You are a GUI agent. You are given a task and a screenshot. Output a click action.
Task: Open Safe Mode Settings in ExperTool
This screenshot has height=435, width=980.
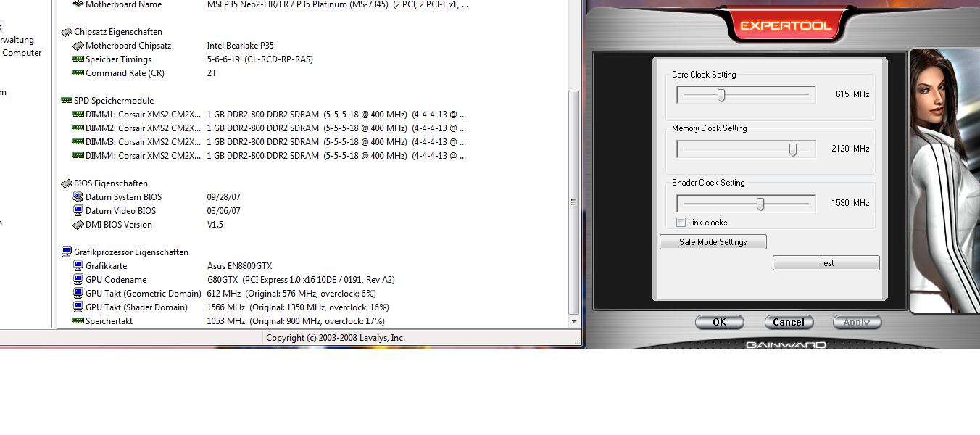(x=713, y=242)
